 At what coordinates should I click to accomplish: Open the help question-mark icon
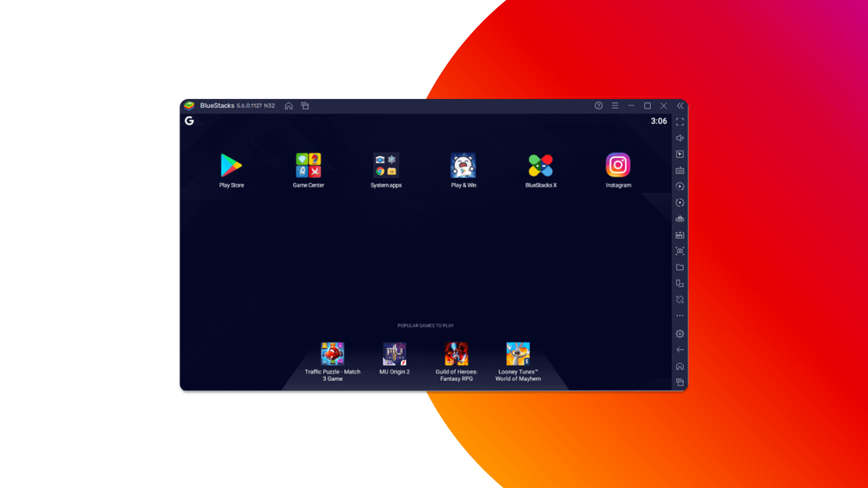[599, 106]
